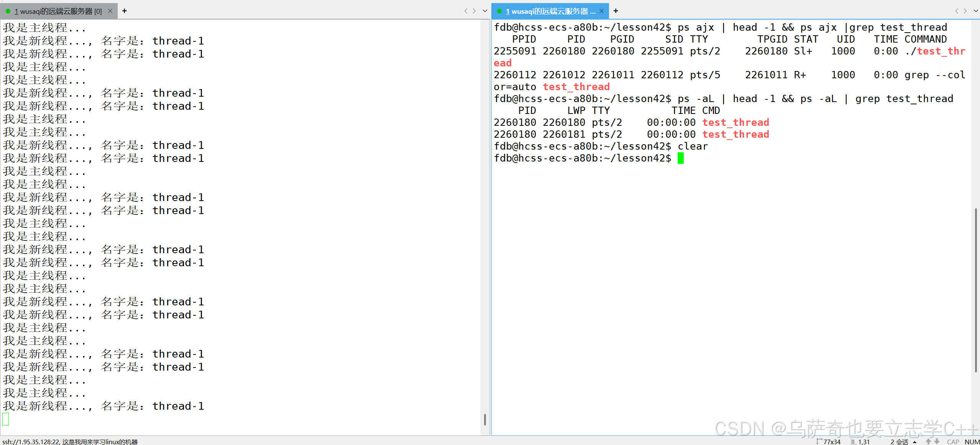Add new tab in right pane

pos(616,11)
